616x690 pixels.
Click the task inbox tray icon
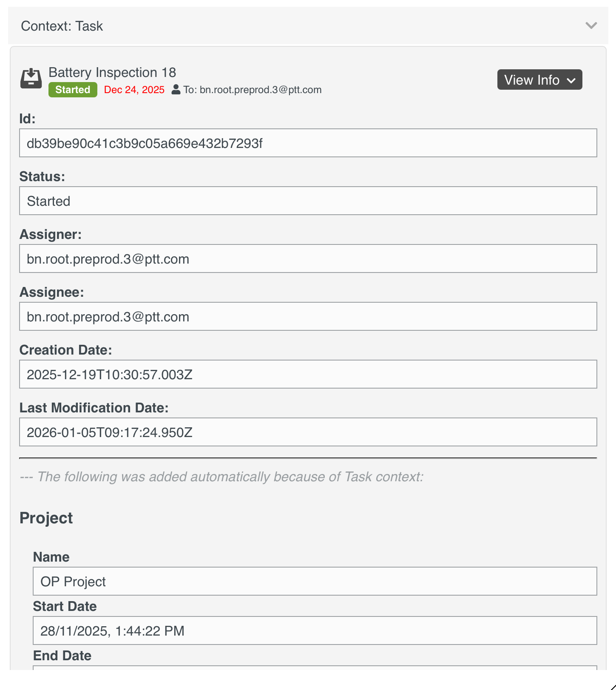click(x=31, y=79)
